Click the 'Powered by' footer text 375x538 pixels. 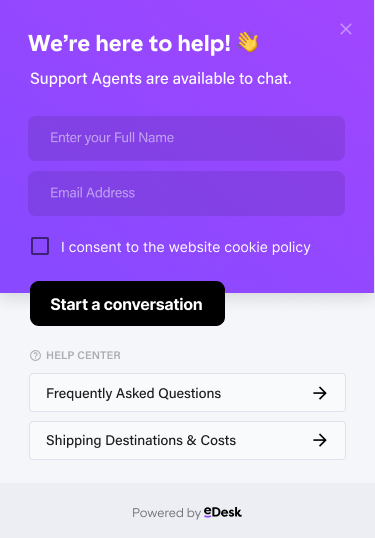coord(166,513)
